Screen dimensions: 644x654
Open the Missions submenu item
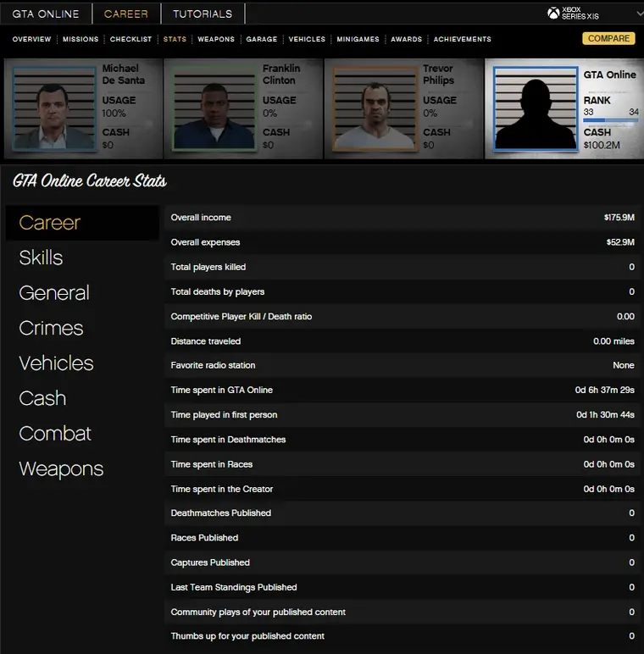pos(80,39)
